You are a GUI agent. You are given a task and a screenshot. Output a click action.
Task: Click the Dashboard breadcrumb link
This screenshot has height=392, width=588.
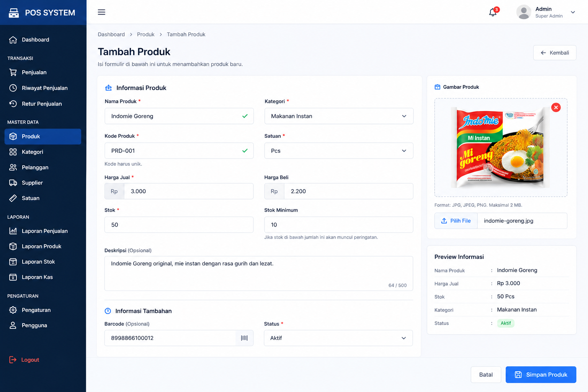click(x=111, y=34)
